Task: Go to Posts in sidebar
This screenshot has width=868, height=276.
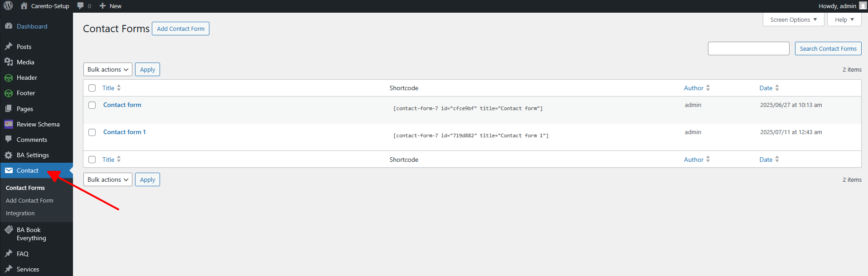Action: 24,47
